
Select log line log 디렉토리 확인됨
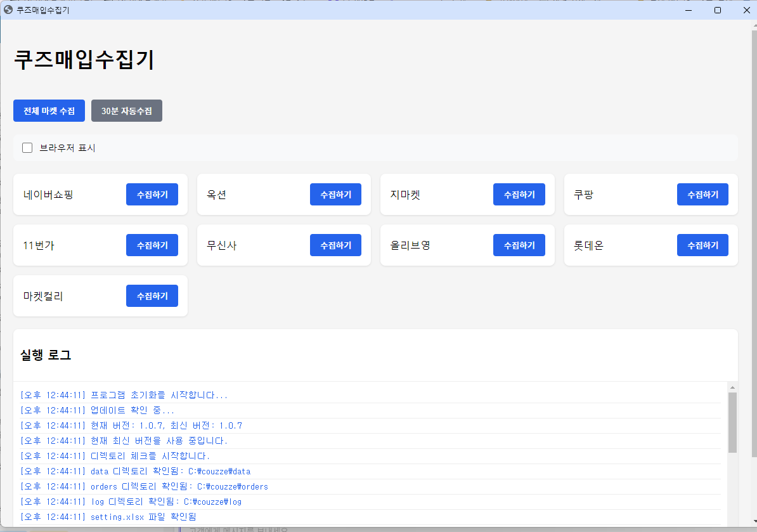tap(370, 502)
